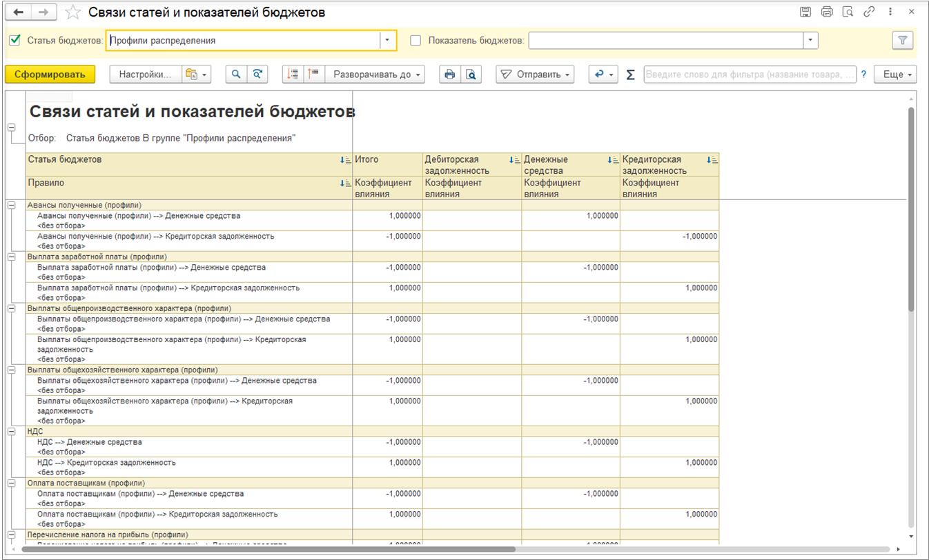The image size is (929, 560).
Task: Open the Разворачивать до menu
Action: (376, 74)
